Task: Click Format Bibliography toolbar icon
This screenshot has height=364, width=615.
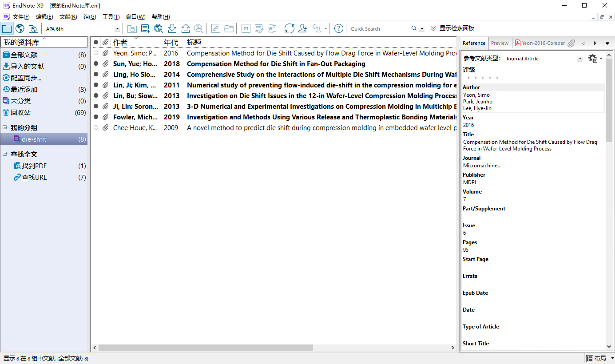Action: pos(259,29)
